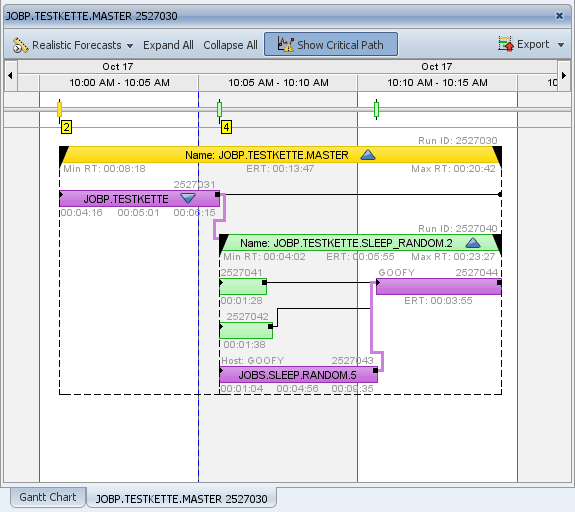Click the 00:01:38 duration label
This screenshot has width=575, height=512.
point(244,345)
